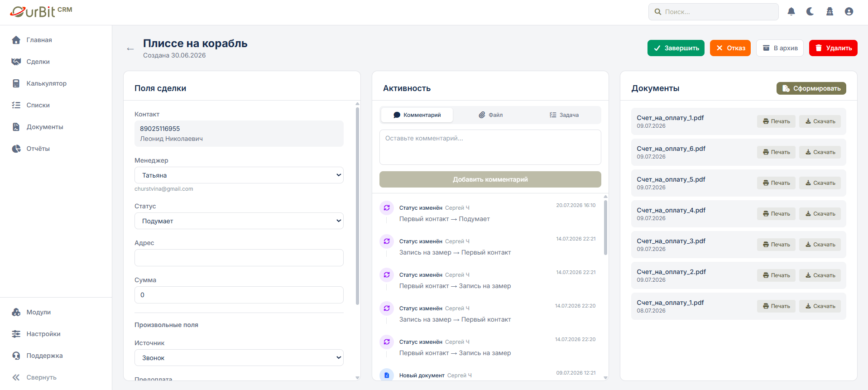Download Счет_на_оплату_1.pdf dated 09.07.2026
This screenshot has height=390, width=868.
pyautogui.click(x=820, y=121)
